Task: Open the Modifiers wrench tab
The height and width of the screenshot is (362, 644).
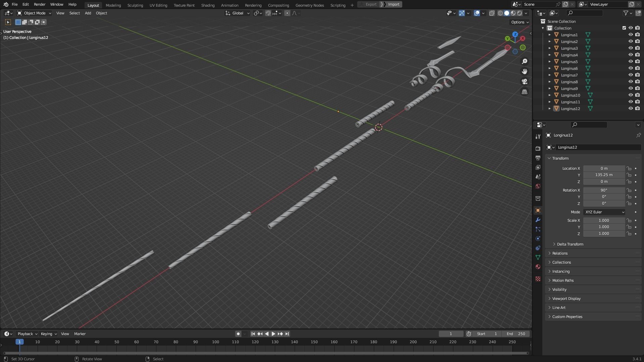Action: pos(538,220)
